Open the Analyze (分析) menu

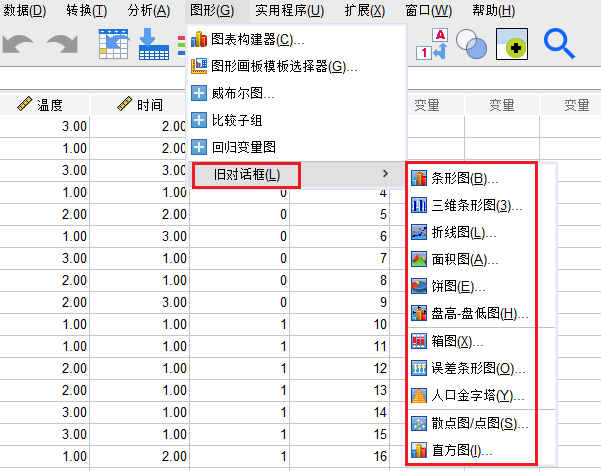(x=149, y=11)
